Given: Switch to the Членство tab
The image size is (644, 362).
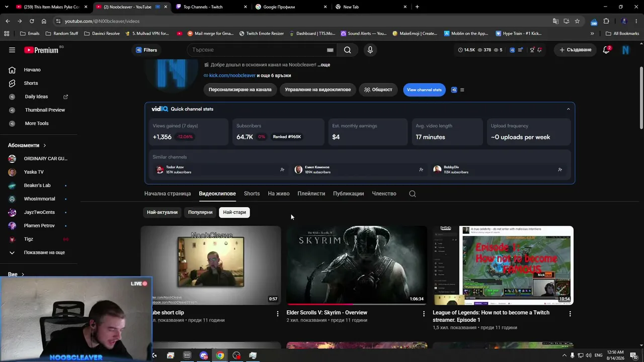Looking at the screenshot, I should (x=384, y=194).
